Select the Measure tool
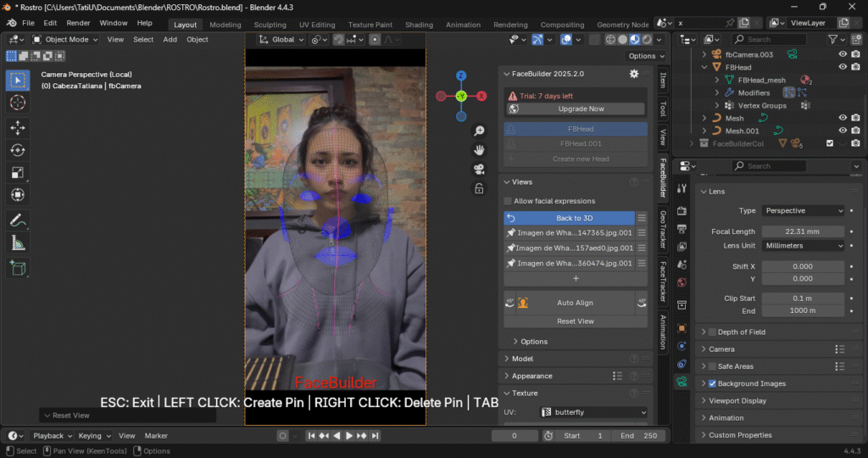The height and width of the screenshot is (458, 868). (17, 243)
